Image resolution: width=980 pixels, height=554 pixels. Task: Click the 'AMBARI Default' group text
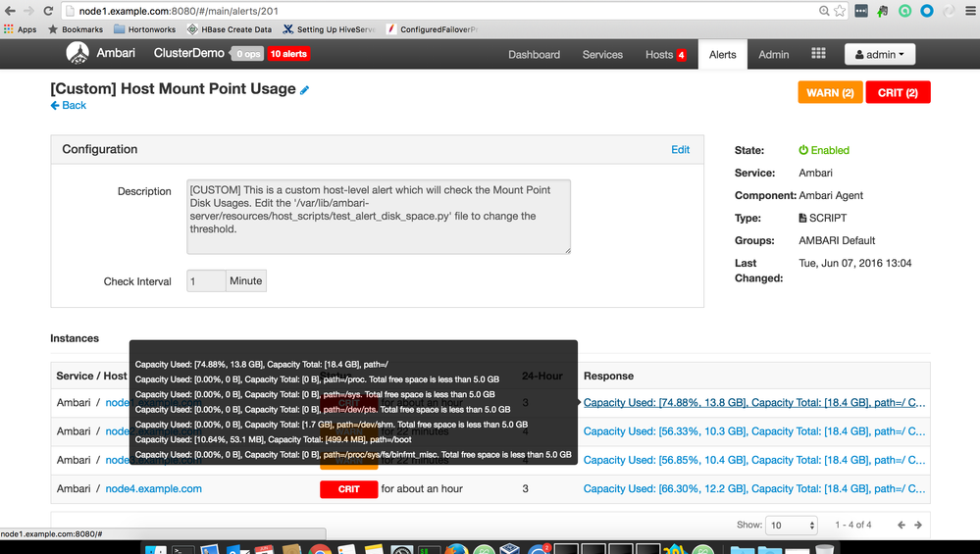837,240
